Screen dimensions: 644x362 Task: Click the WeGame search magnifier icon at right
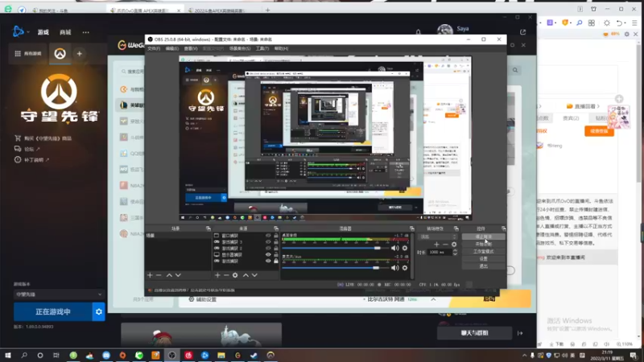point(515,70)
